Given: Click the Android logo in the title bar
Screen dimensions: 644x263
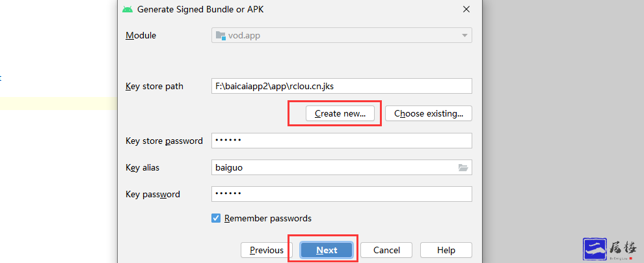Looking at the screenshot, I should pyautogui.click(x=127, y=9).
